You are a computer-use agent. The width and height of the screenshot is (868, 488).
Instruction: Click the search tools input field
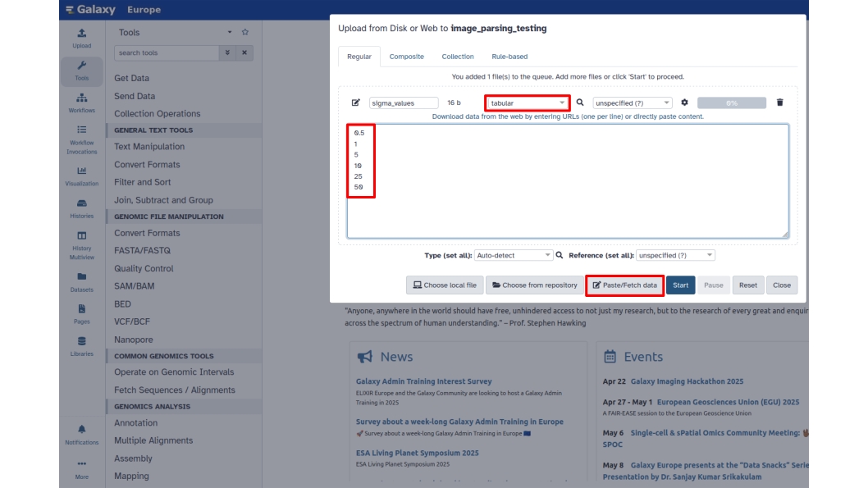(x=167, y=52)
